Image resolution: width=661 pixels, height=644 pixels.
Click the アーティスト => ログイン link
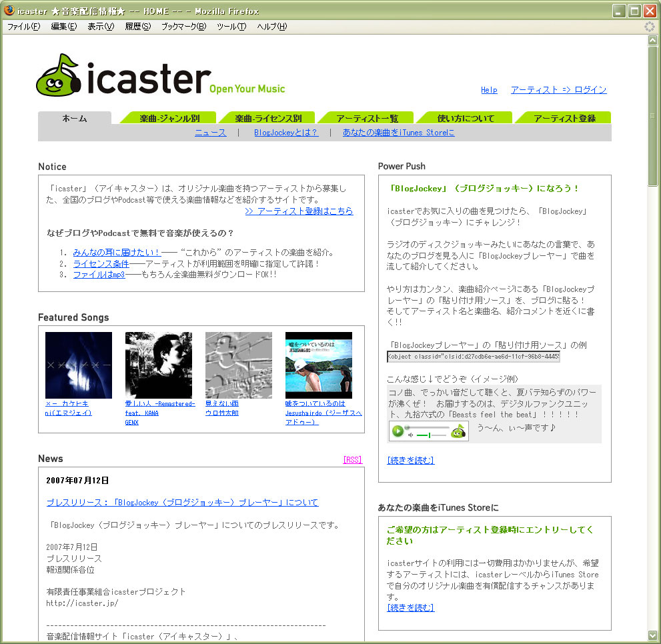[558, 90]
